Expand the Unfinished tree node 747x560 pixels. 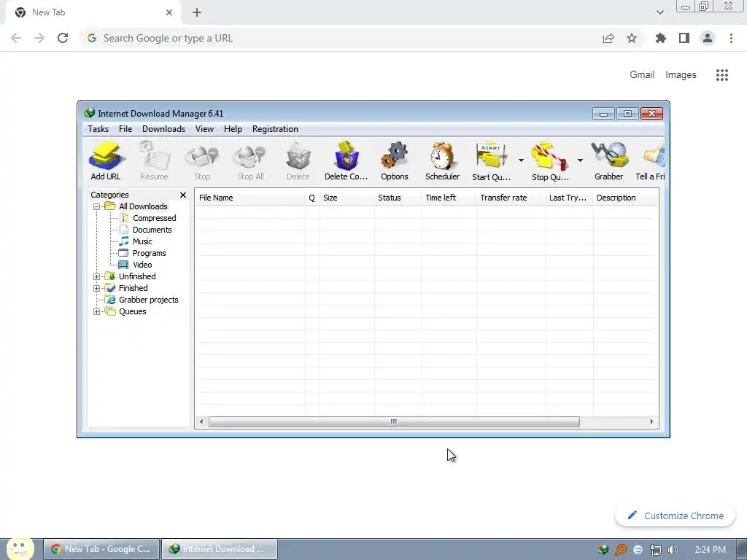pos(97,276)
